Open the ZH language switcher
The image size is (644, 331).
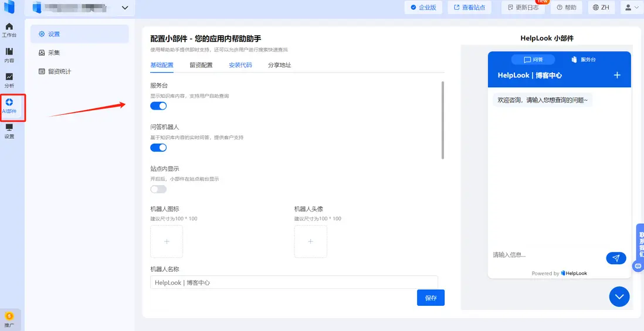601,8
